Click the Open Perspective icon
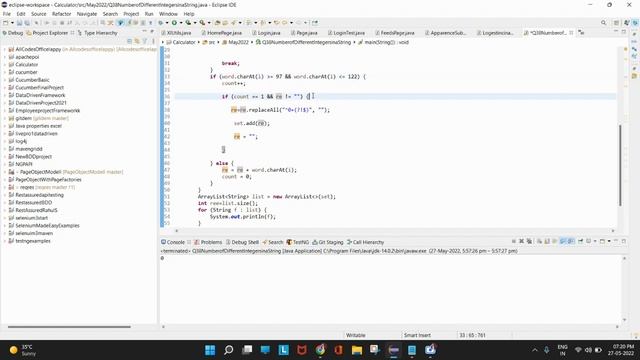This screenshot has width=640, height=360. [617, 23]
